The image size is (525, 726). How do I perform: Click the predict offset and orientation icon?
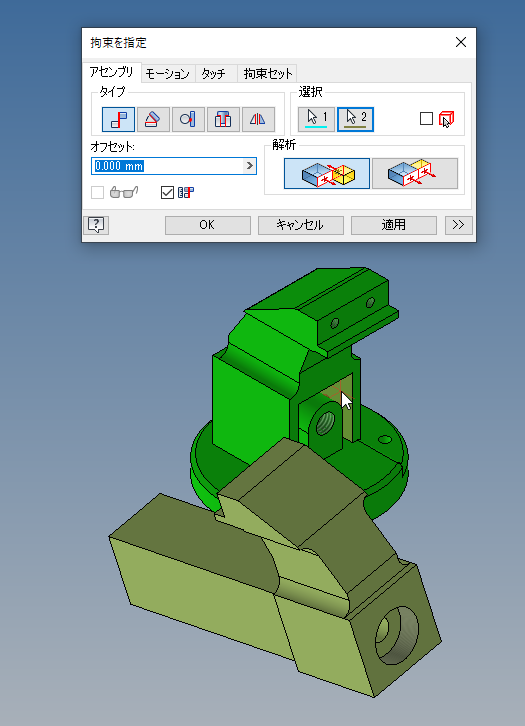pyautogui.click(x=186, y=193)
